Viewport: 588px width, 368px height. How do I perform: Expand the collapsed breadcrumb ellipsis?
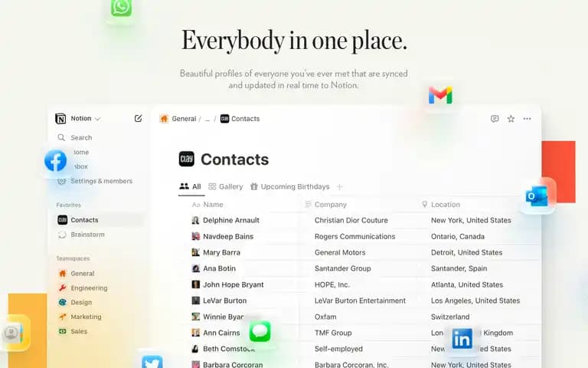click(x=207, y=120)
